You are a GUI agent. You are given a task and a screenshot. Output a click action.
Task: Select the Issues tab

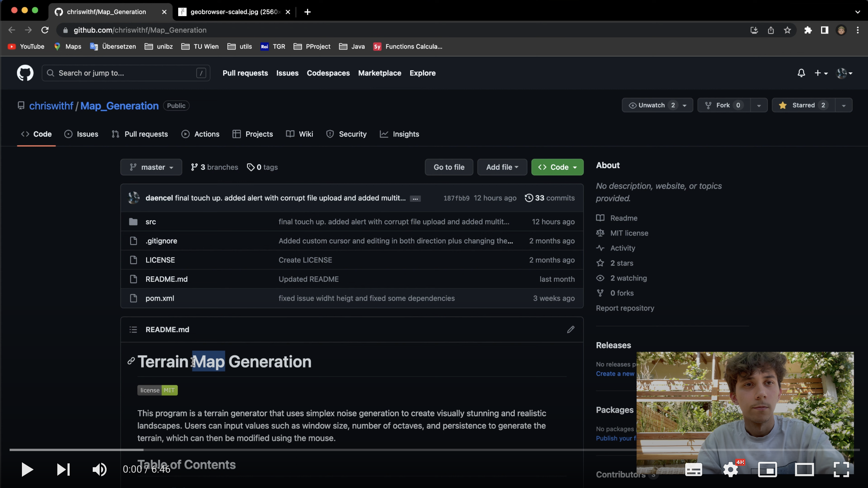pyautogui.click(x=87, y=134)
